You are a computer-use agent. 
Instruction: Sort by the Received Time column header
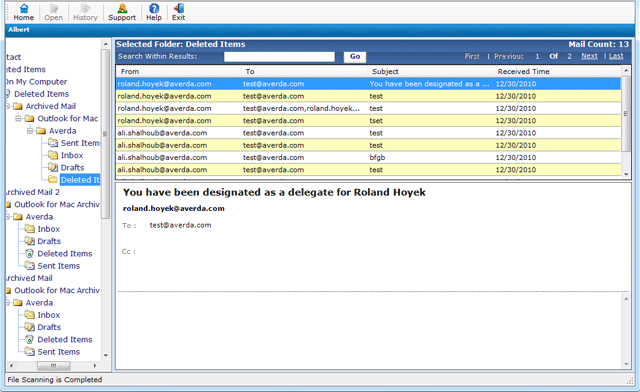[x=557, y=71]
